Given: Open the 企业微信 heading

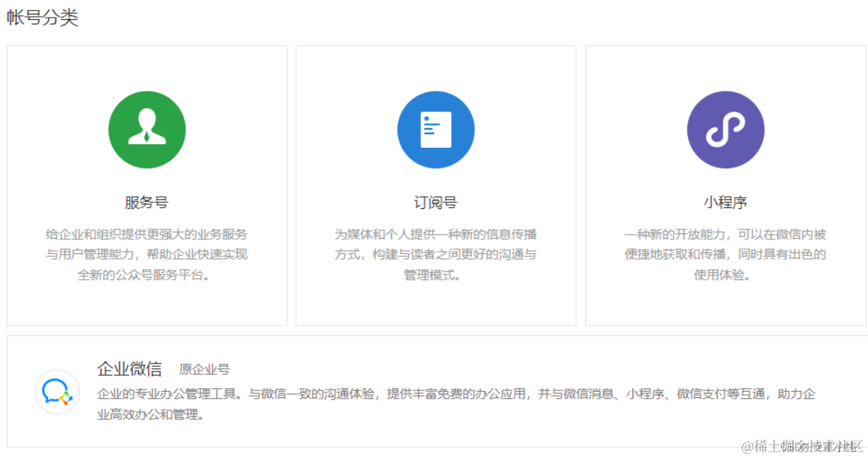Looking at the screenshot, I should point(130,368).
